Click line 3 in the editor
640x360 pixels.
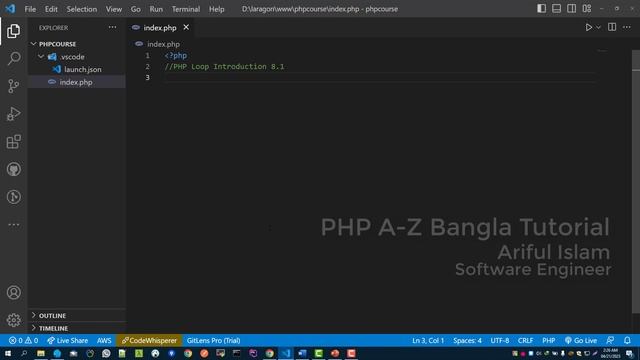coord(379,78)
